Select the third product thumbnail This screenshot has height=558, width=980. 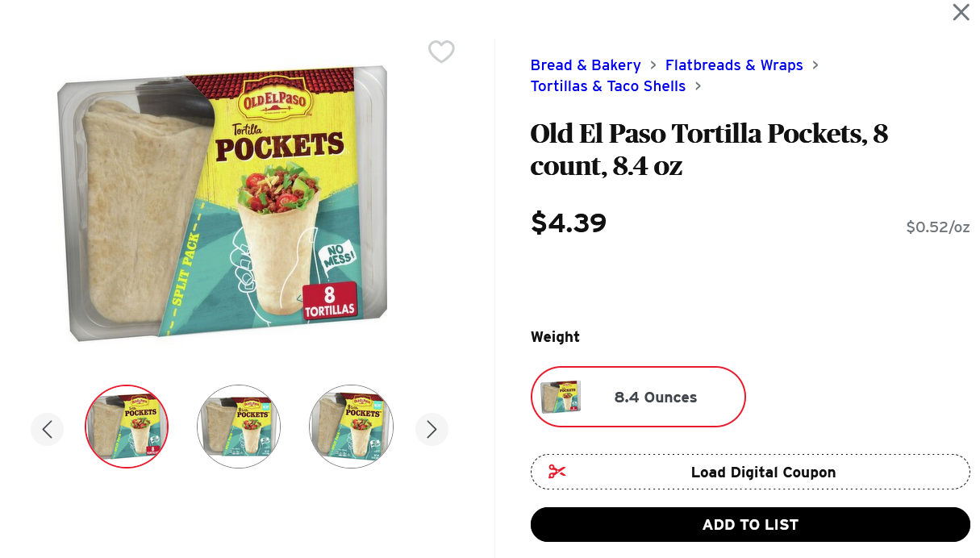point(351,427)
